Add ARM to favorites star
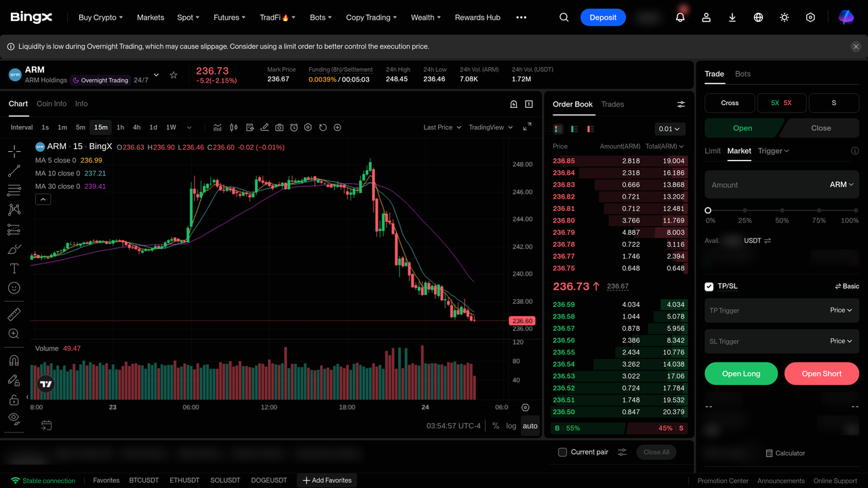The image size is (868, 488). click(174, 75)
